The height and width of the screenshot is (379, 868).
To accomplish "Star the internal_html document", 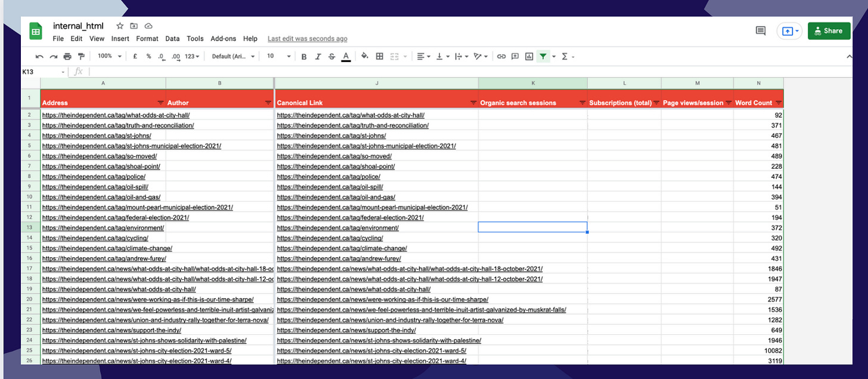I will click(x=120, y=26).
